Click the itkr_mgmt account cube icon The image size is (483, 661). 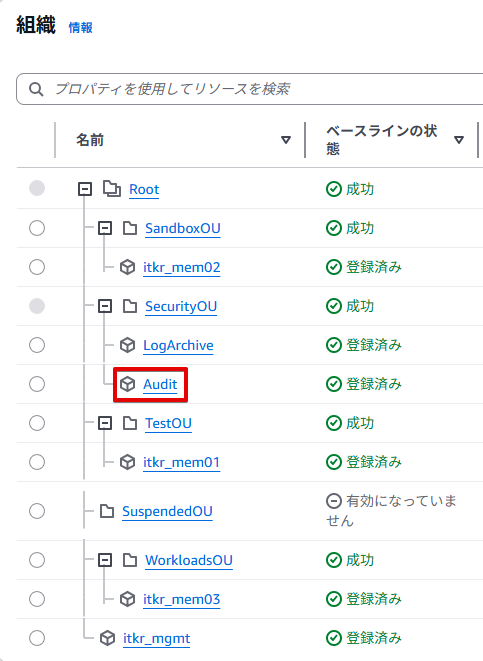pos(107,638)
